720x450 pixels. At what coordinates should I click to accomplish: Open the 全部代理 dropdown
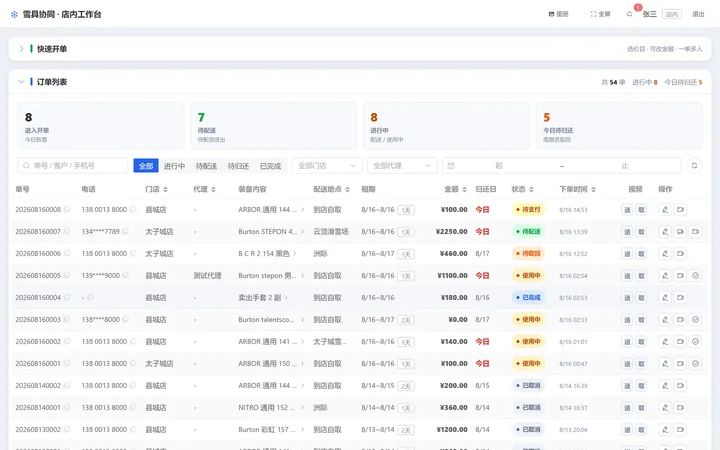402,165
